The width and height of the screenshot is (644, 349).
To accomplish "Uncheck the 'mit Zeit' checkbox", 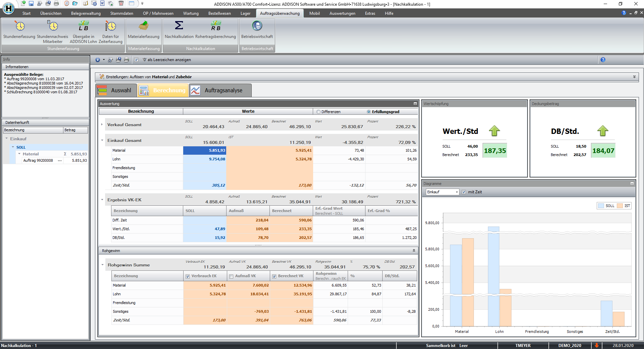I will pos(464,192).
